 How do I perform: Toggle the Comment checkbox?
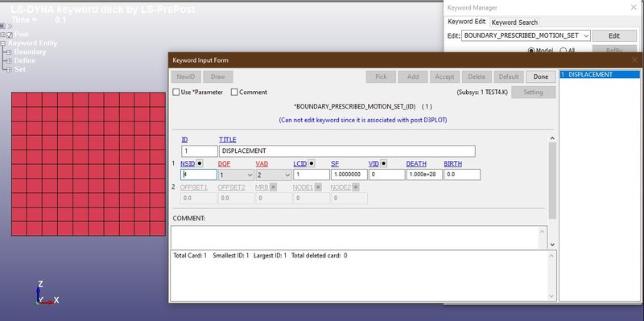click(x=234, y=92)
